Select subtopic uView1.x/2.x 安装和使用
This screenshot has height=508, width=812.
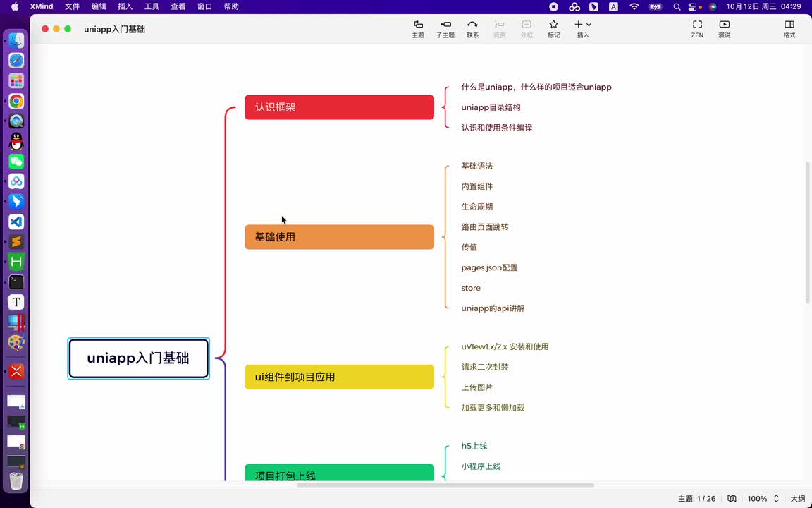click(x=505, y=346)
